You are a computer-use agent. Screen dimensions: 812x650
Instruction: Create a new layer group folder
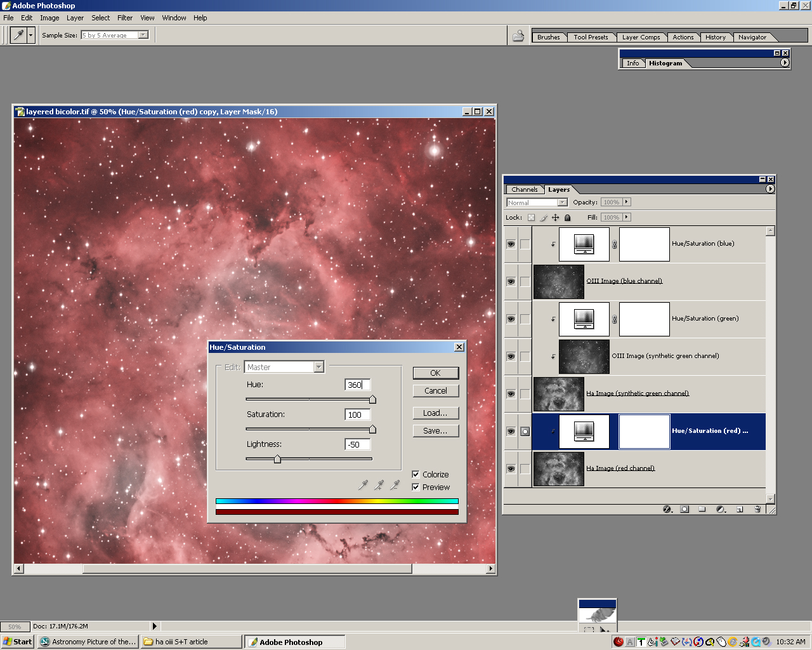(x=702, y=509)
